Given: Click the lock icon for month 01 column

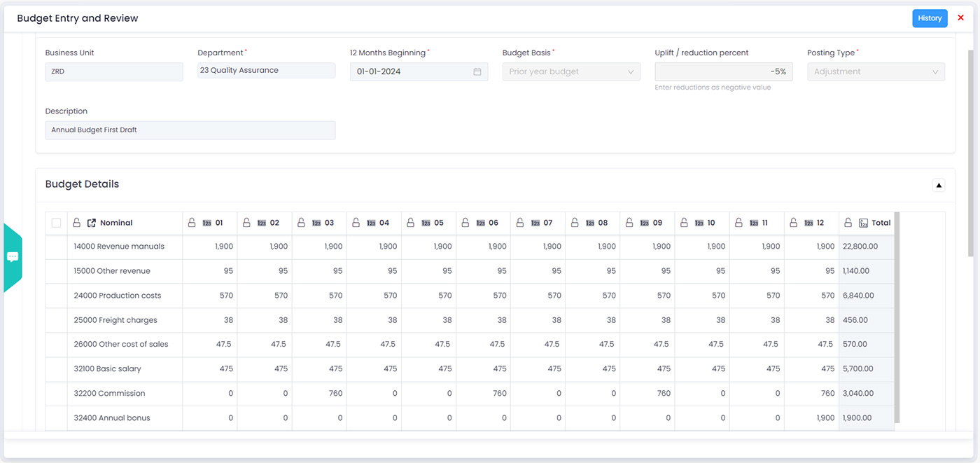Looking at the screenshot, I should pos(192,223).
